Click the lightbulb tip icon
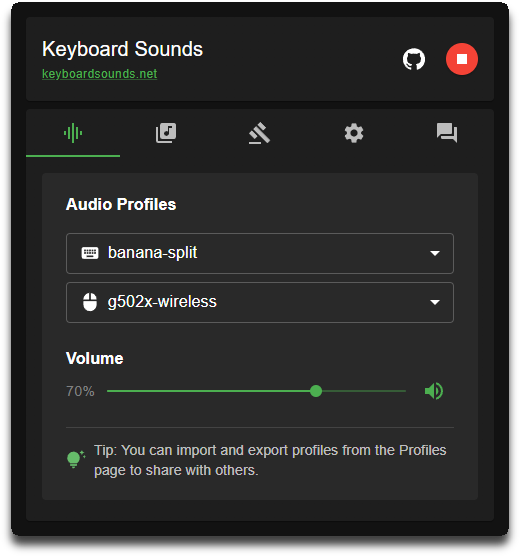The height and width of the screenshot is (556, 520). tap(76, 460)
